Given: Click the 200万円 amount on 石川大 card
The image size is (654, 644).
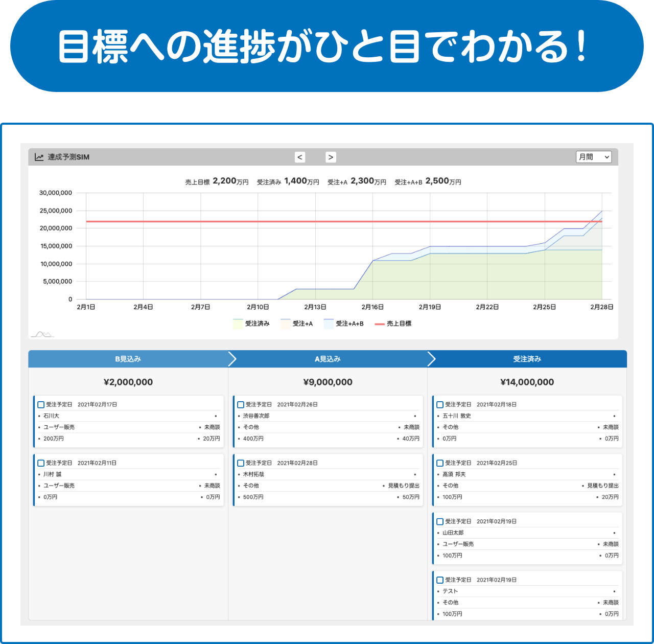Looking at the screenshot, I should pos(54,439).
